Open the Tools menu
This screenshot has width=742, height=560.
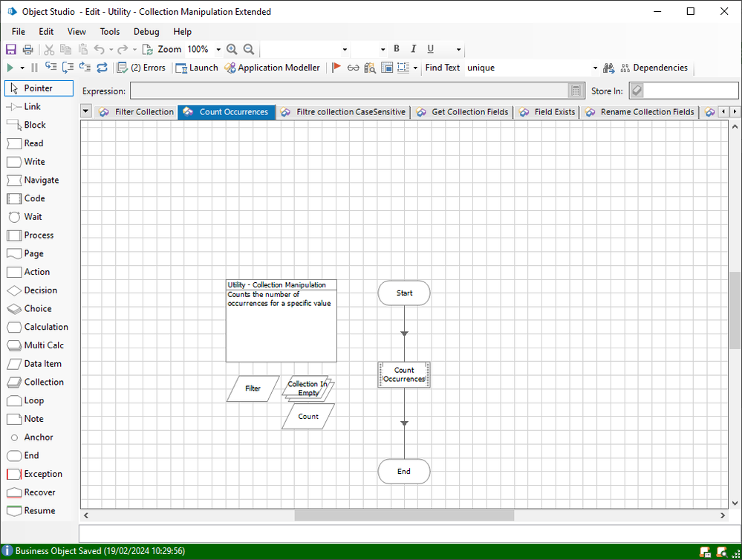(x=110, y=32)
